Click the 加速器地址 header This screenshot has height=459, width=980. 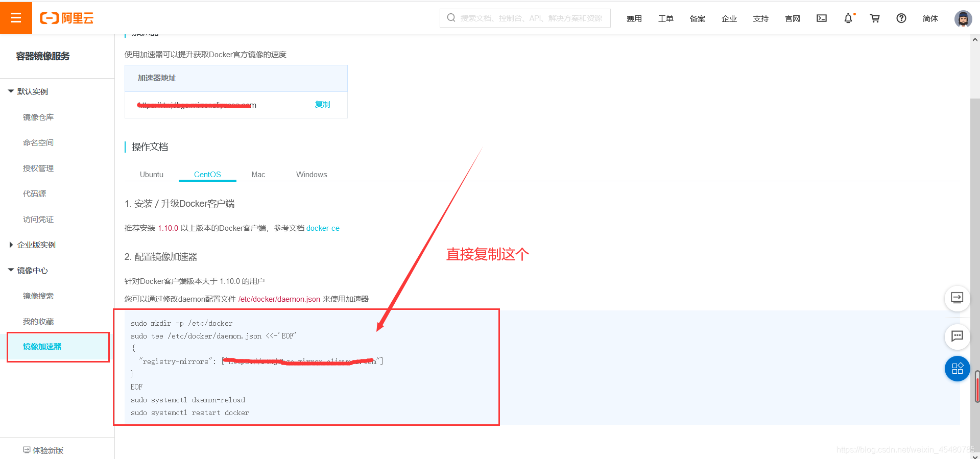pos(157,78)
